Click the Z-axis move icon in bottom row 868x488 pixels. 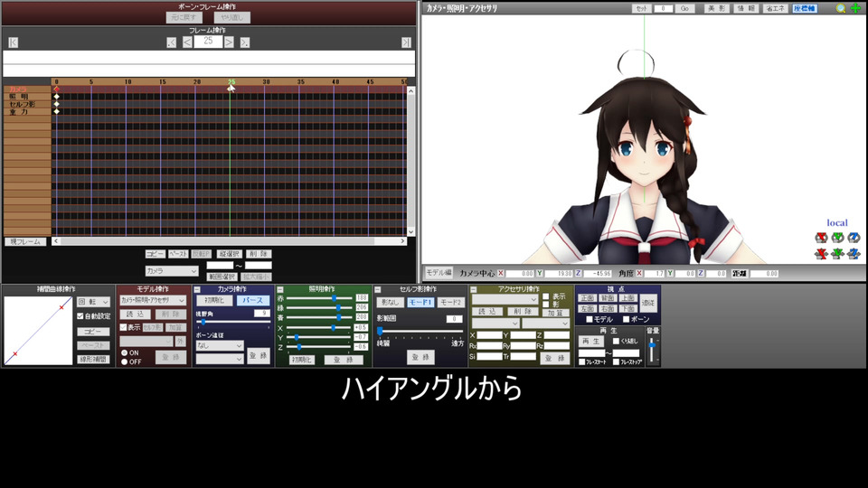[x=854, y=253]
